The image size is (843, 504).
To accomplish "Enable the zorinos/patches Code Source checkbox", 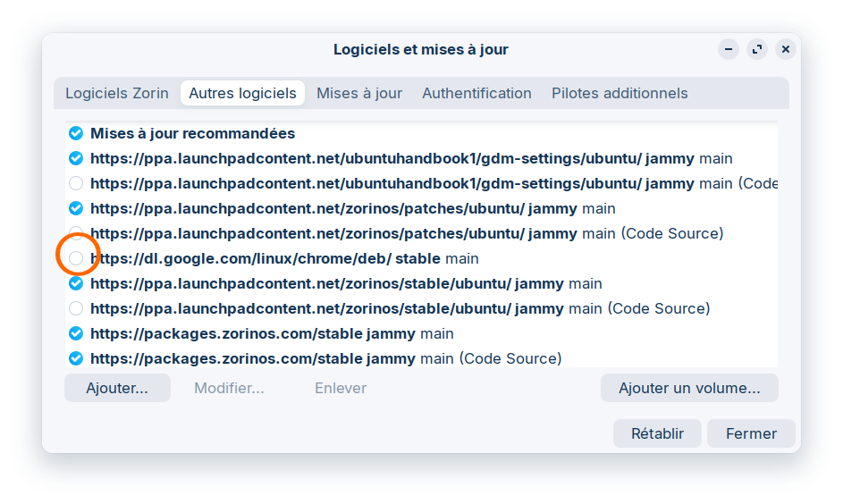I will [76, 234].
